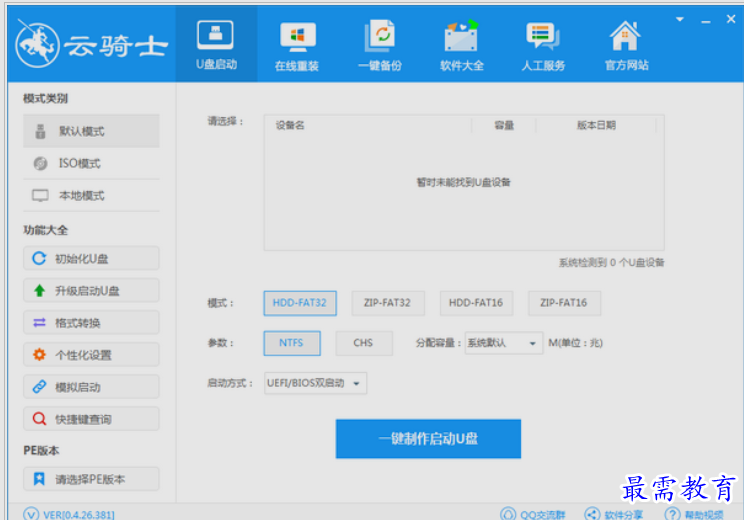The height and width of the screenshot is (520, 744).
Task: Click the 云骑士 knight logo
Action: pyautogui.click(x=37, y=45)
